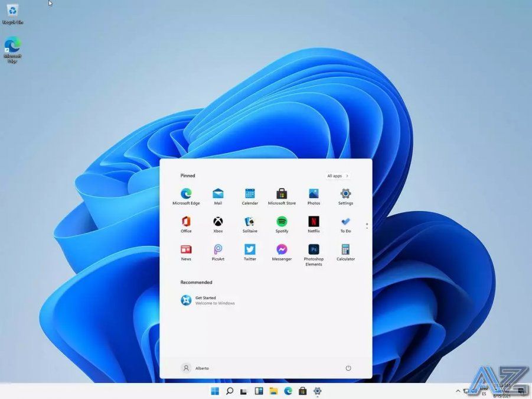The width and height of the screenshot is (532, 399).
Task: Open the Calendar app
Action: tap(250, 194)
